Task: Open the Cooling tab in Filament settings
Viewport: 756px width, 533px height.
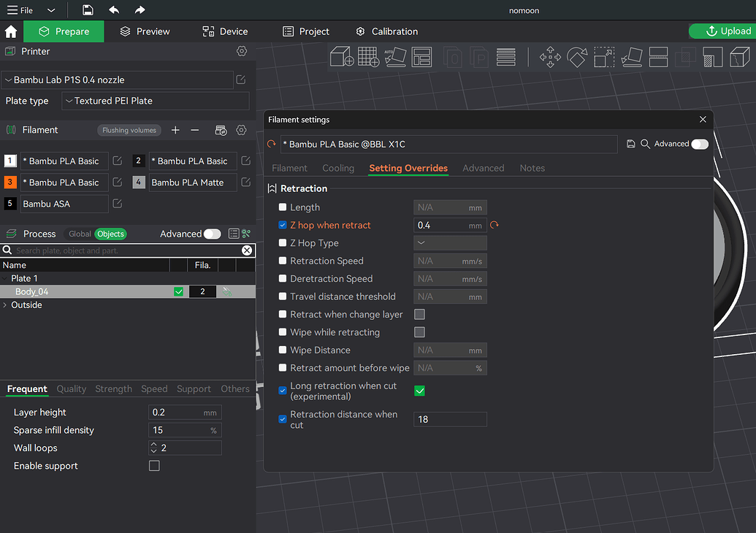Action: pyautogui.click(x=338, y=168)
